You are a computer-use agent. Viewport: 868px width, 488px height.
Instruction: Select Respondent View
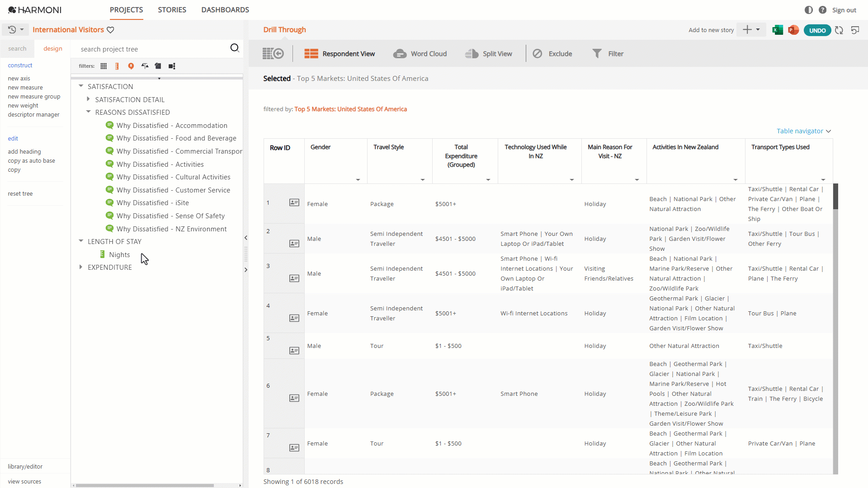point(340,54)
